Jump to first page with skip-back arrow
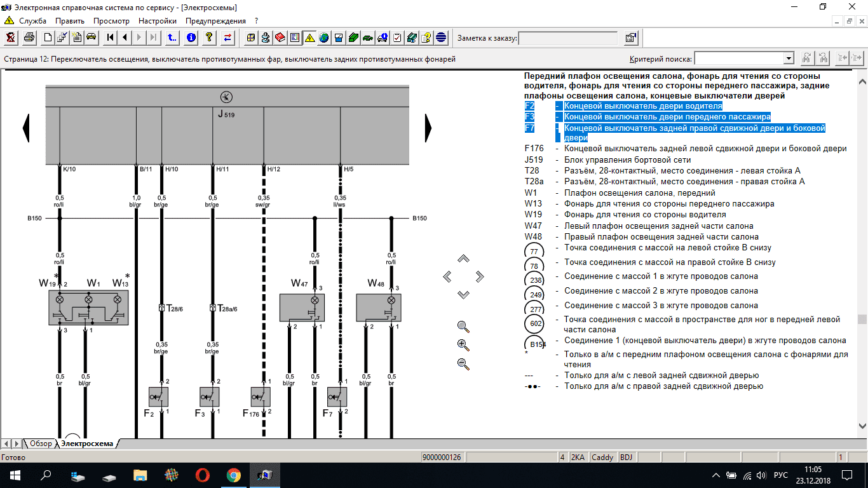The width and height of the screenshot is (868, 488). (x=111, y=37)
